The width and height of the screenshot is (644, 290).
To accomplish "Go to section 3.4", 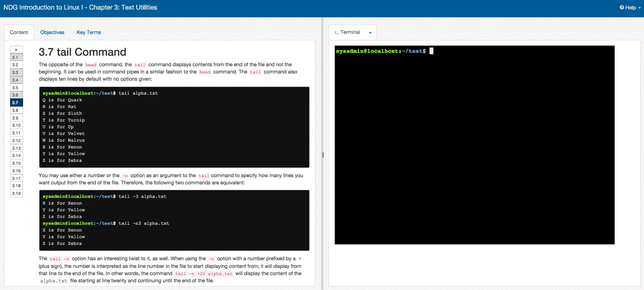I will coord(16,80).
